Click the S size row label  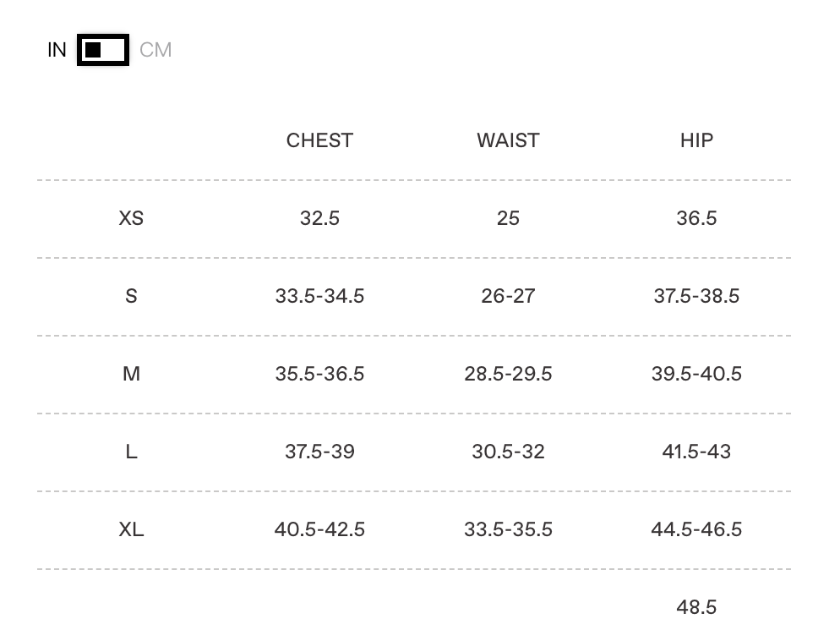coord(131,296)
